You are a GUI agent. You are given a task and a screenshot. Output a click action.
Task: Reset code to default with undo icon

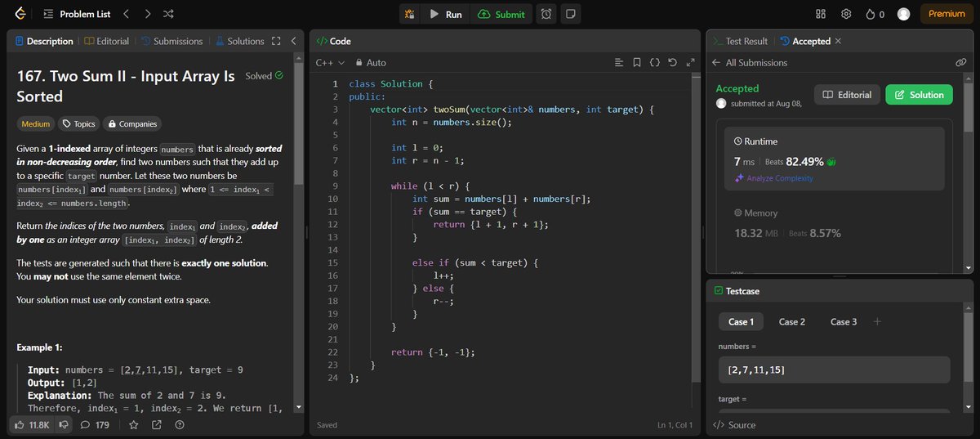coord(672,62)
